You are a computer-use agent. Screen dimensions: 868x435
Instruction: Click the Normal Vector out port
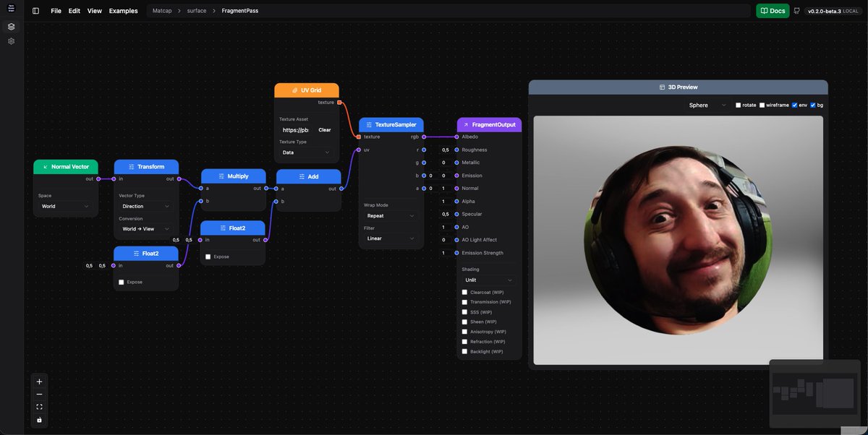[98, 178]
